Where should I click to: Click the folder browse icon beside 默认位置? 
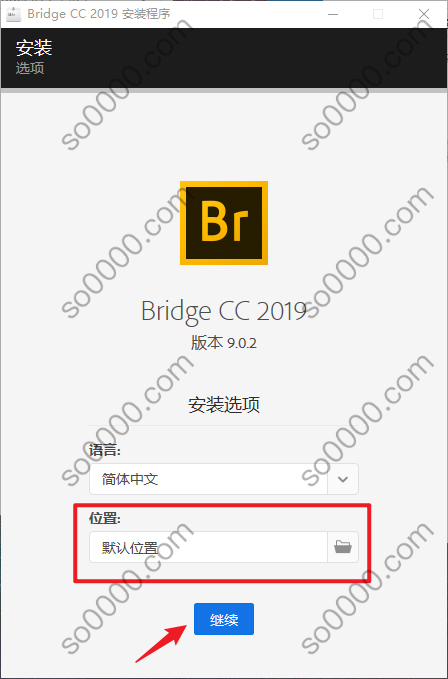tap(343, 547)
